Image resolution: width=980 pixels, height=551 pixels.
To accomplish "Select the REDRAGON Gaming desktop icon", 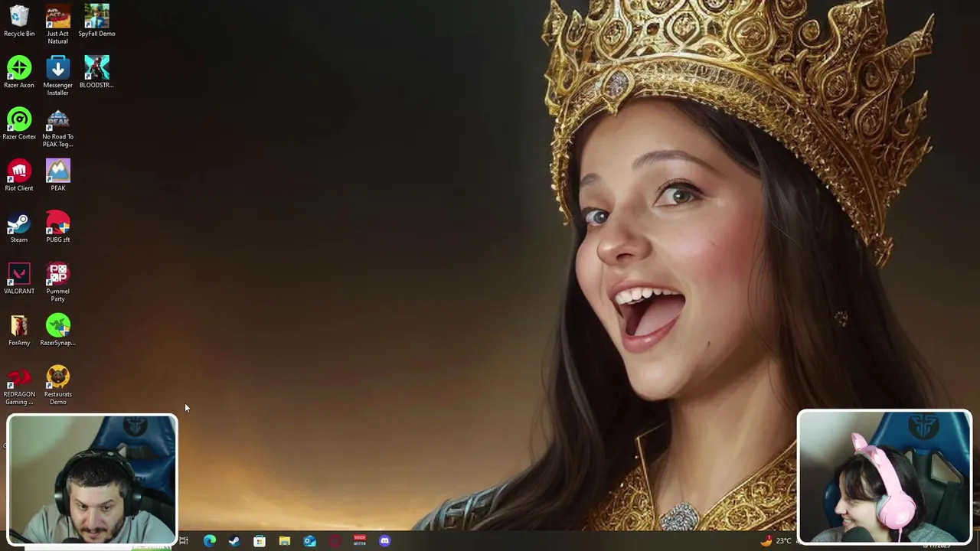I will [19, 385].
